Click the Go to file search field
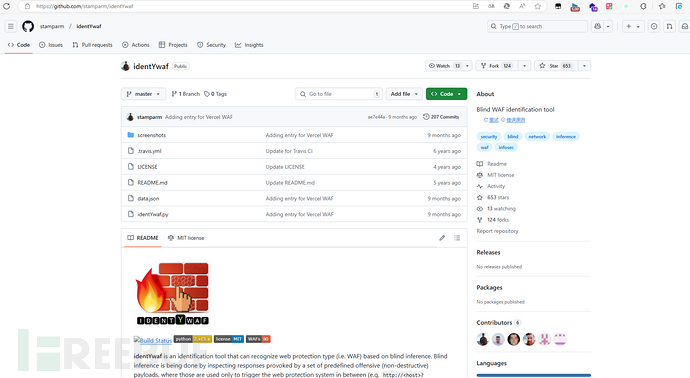The width and height of the screenshot is (690, 378). pyautogui.click(x=338, y=94)
